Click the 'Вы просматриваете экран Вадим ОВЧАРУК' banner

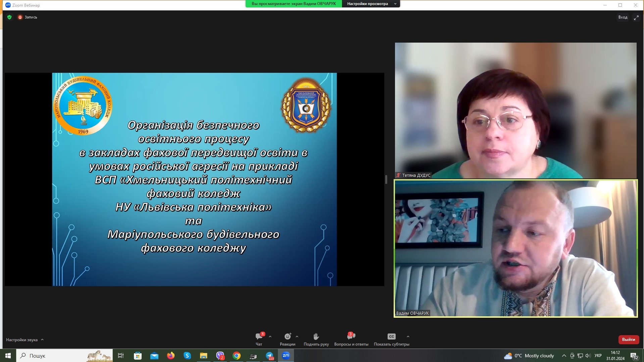pos(294,4)
